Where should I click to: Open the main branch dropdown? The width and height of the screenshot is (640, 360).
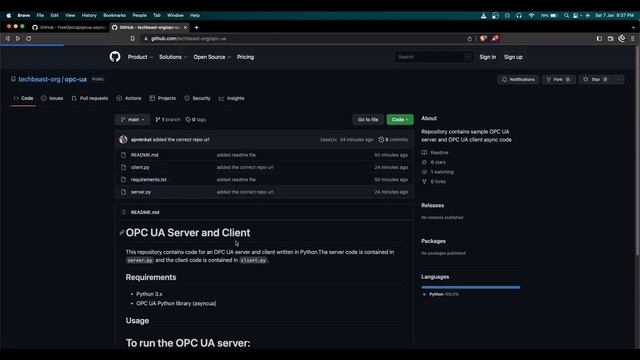(133, 120)
